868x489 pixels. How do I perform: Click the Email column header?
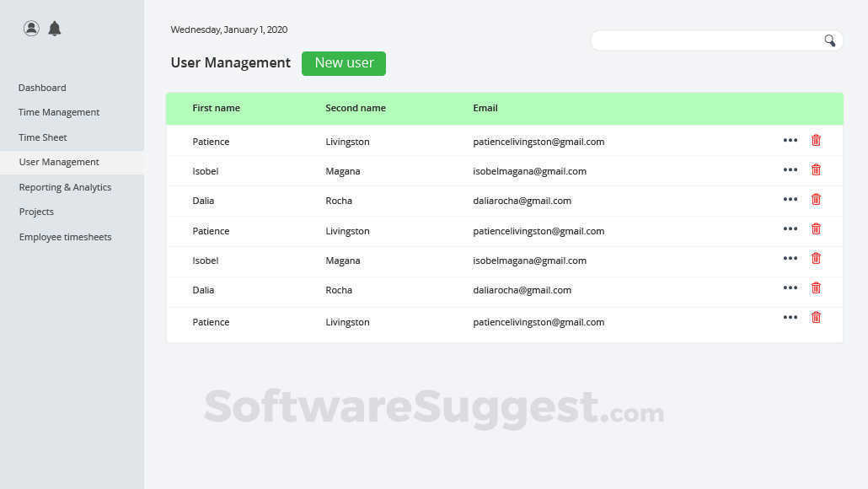tap(485, 108)
